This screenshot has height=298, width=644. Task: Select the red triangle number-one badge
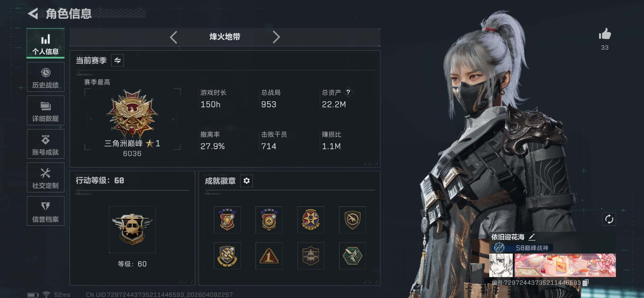point(269,255)
